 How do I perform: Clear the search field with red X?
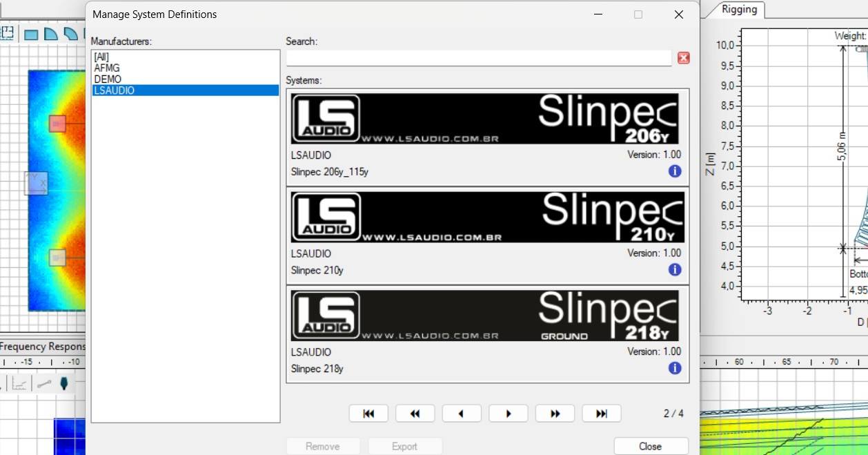point(683,58)
